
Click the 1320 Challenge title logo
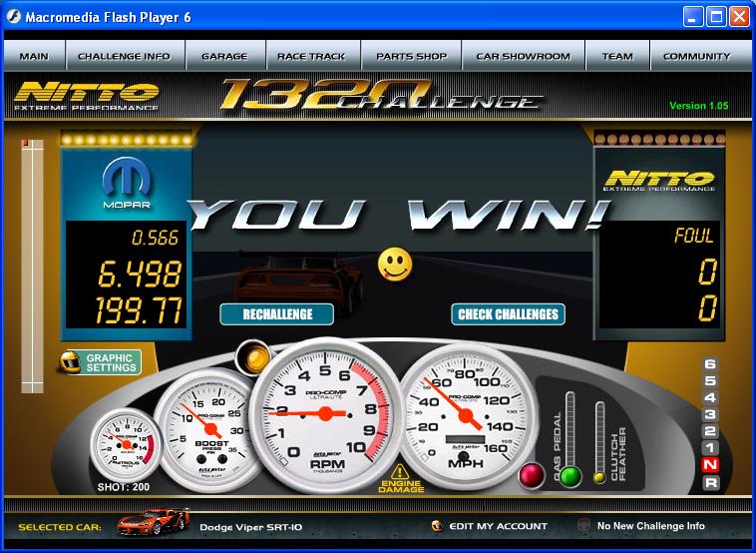point(381,95)
